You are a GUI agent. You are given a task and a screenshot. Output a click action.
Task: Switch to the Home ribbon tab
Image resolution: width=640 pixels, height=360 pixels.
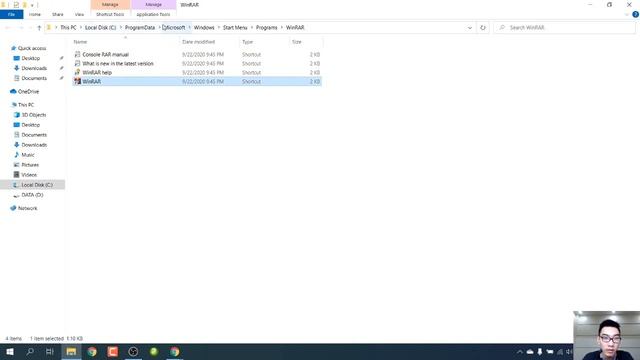(x=35, y=14)
